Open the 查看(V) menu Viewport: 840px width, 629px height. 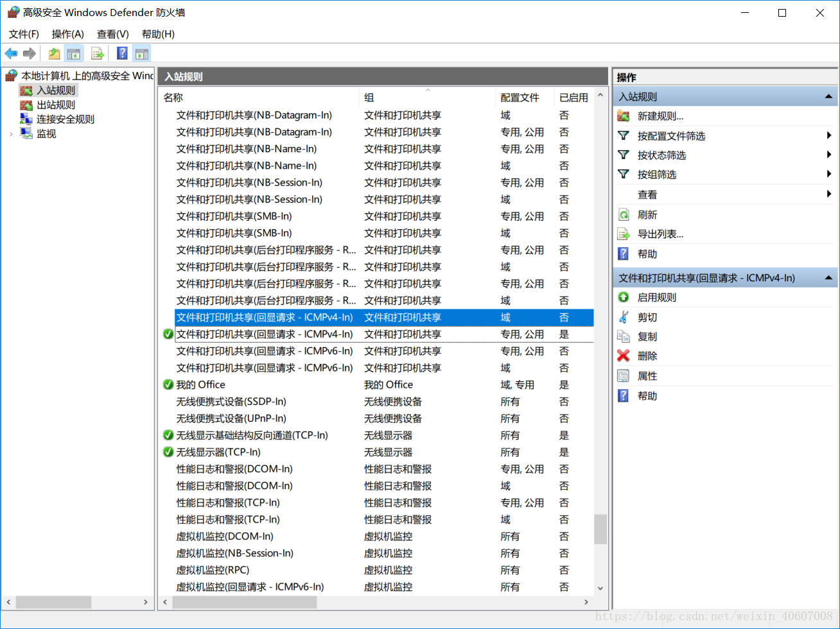[113, 34]
